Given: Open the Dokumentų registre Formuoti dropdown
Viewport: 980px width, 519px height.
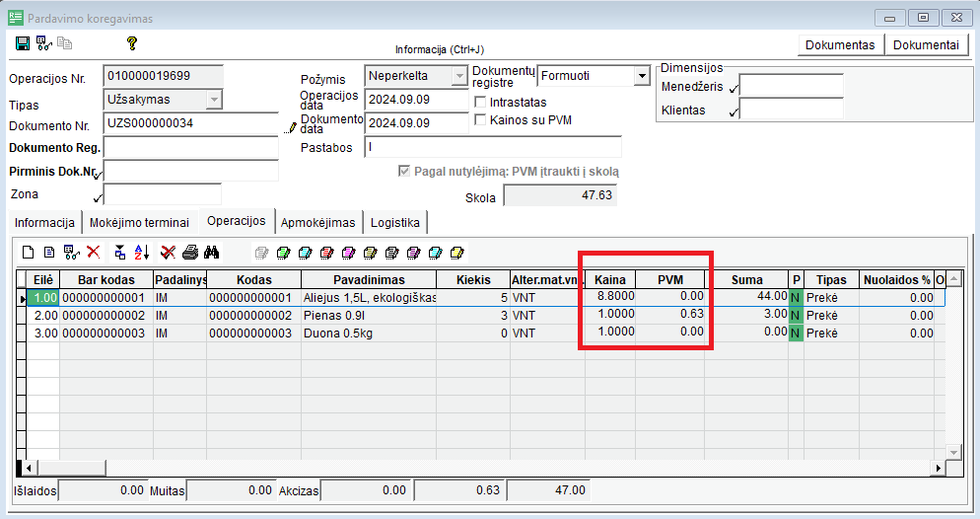Looking at the screenshot, I should point(640,76).
